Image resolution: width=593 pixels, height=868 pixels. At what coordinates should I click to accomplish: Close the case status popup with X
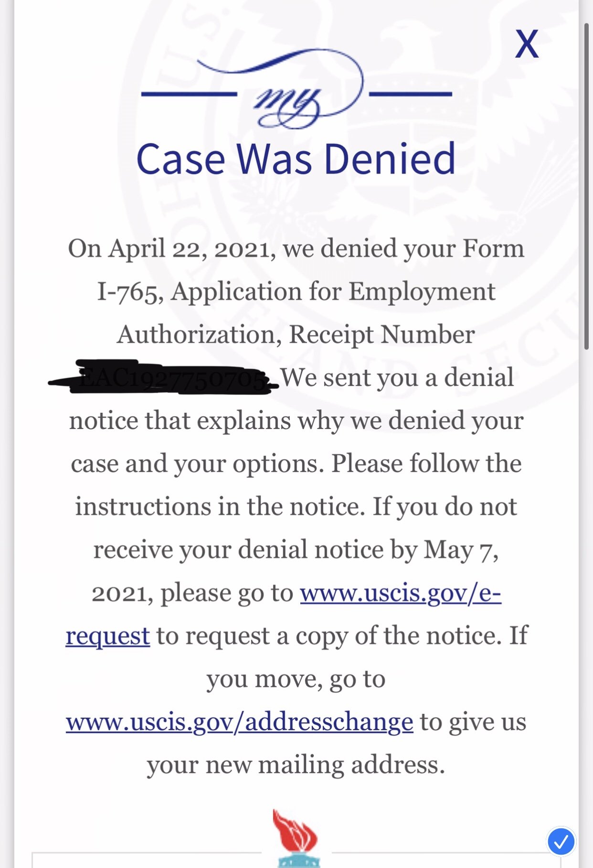coord(527,44)
